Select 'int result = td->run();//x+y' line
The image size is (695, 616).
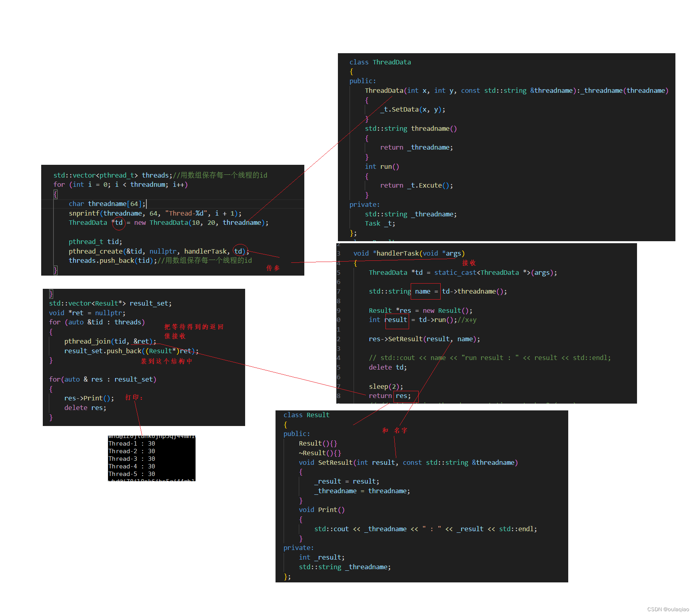pos(423,320)
